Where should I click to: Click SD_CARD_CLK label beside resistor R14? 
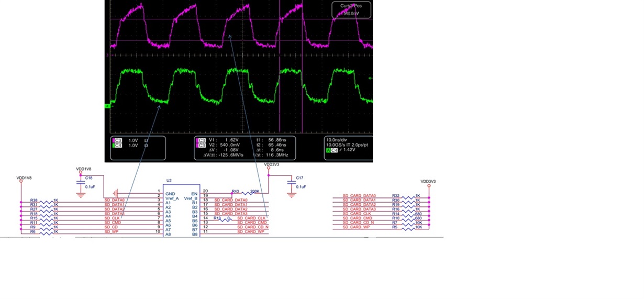358,214
